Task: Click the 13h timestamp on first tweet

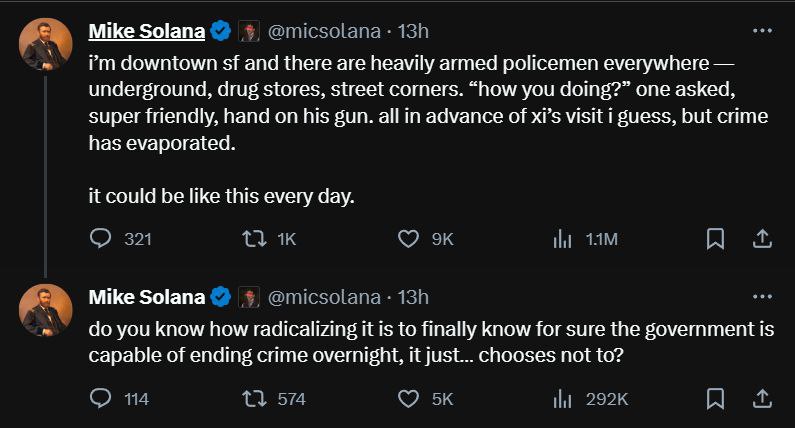Action: tap(413, 32)
